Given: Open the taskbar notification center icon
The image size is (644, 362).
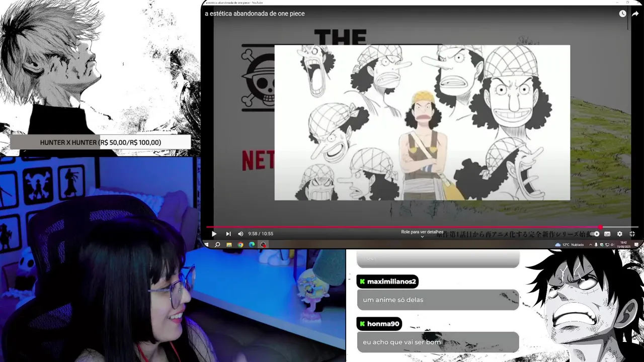Looking at the screenshot, I should [x=636, y=245].
